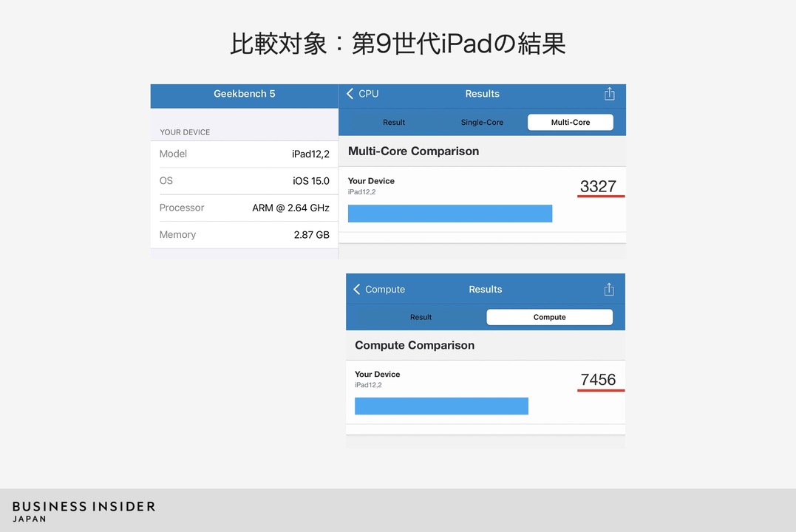This screenshot has height=532, width=796.
Task: Tap the share icon in CPU Results header
Action: tap(609, 94)
